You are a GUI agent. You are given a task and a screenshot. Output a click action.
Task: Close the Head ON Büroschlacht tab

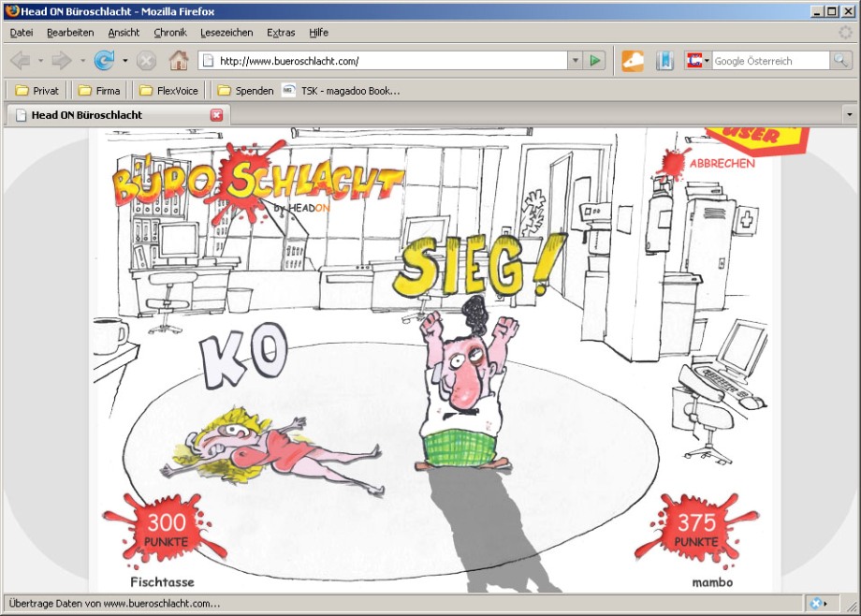(217, 115)
